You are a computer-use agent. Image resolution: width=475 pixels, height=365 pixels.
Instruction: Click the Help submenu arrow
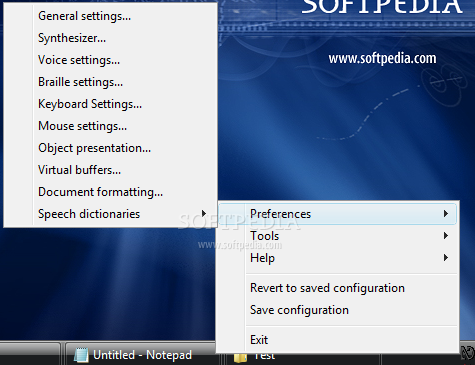[x=446, y=258]
